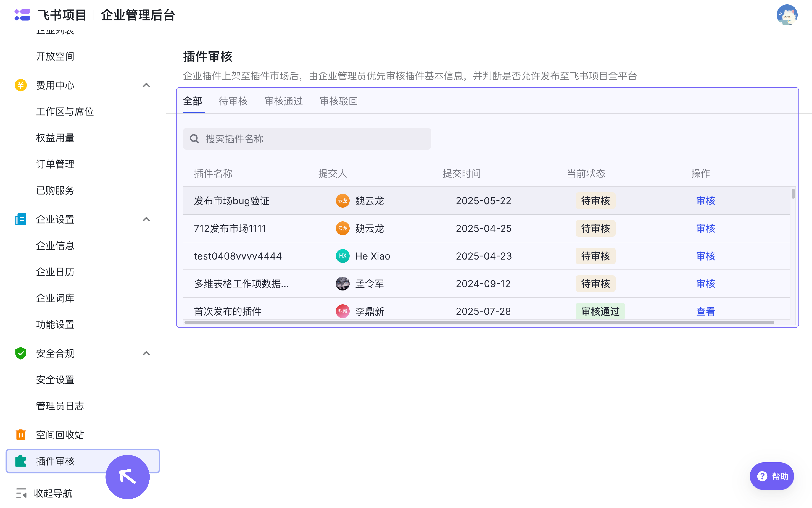Select 插件审核 in the sidebar

tap(83, 461)
